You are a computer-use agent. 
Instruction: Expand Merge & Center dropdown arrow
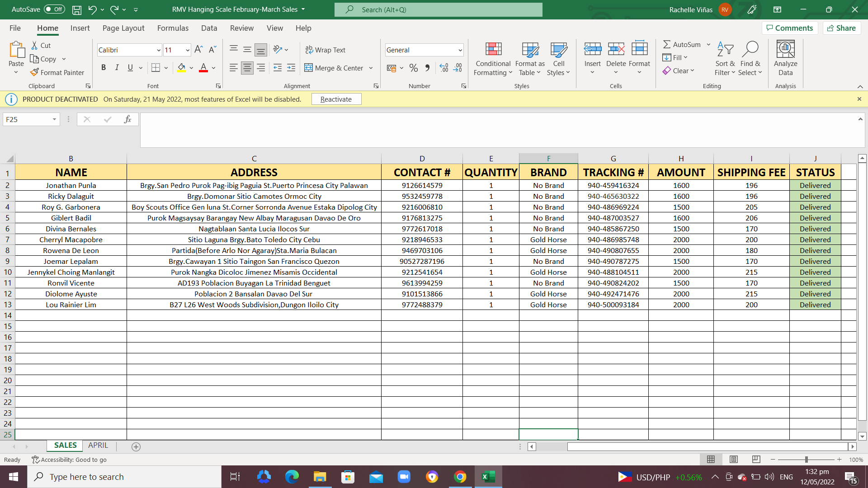point(371,68)
